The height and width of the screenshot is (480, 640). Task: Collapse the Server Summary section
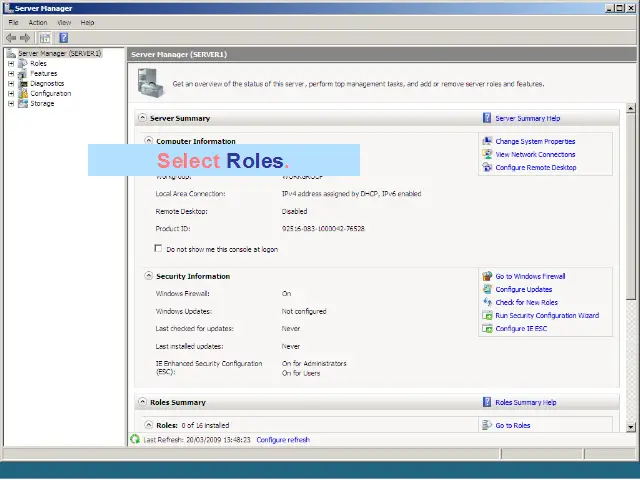(x=142, y=118)
